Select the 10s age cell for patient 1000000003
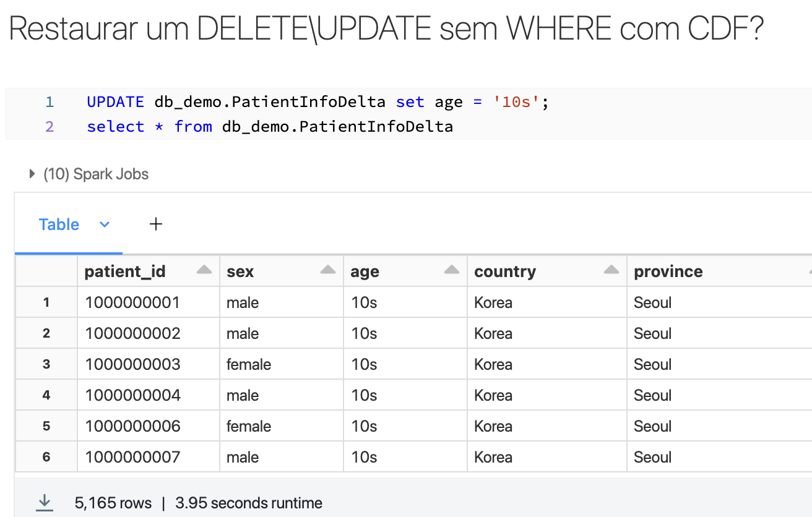Image resolution: width=812 pixels, height=517 pixels. click(x=405, y=364)
